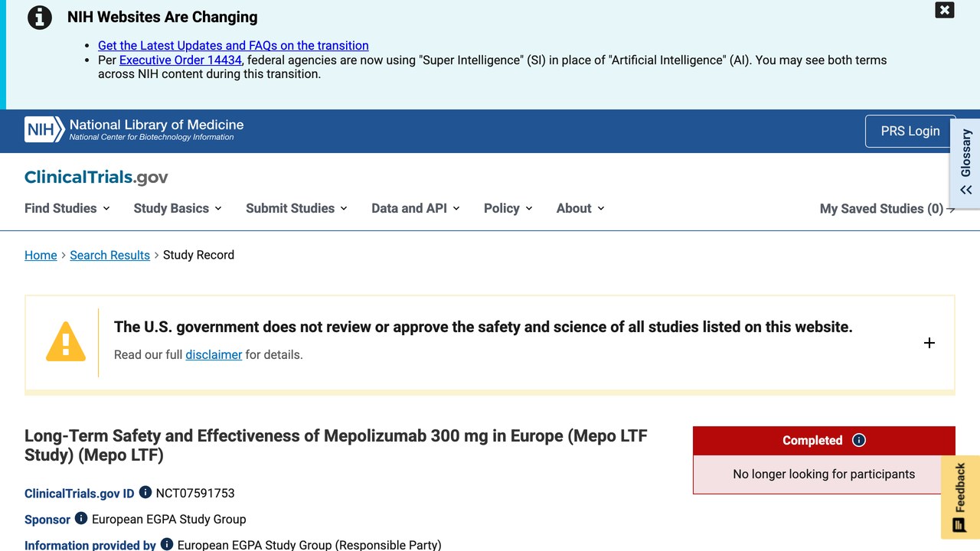Viewport: 980px width, 551px height.
Task: Close the NIH Websites Are Changing banner
Action: (x=945, y=10)
